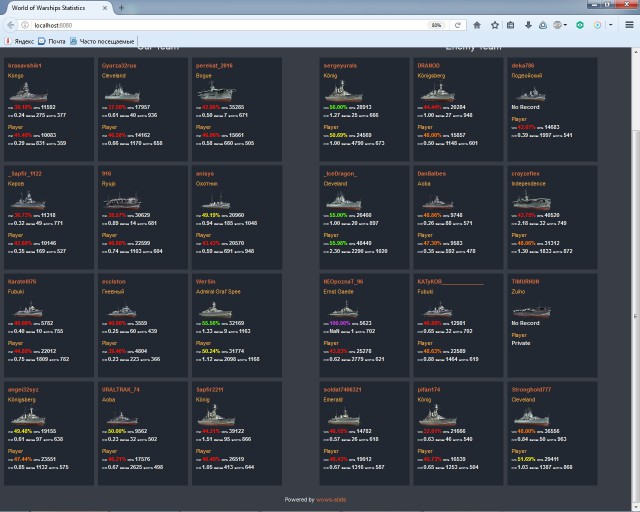Click the gray globe extension icon
Screen dimensions: 640x512
[x=558, y=25]
